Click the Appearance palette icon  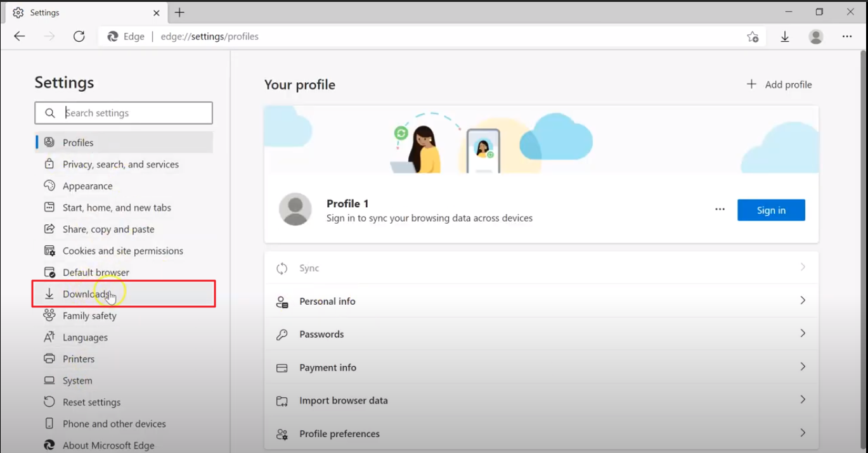click(49, 186)
